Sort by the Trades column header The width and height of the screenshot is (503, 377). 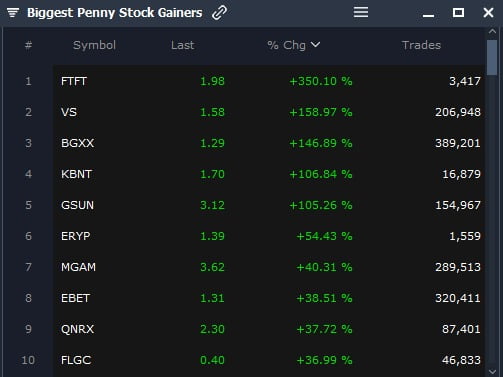point(421,45)
